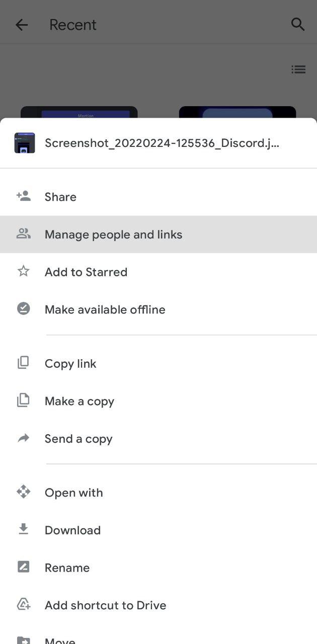The image size is (317, 644).
Task: Click the Open with move-arrows icon
Action: tap(23, 492)
